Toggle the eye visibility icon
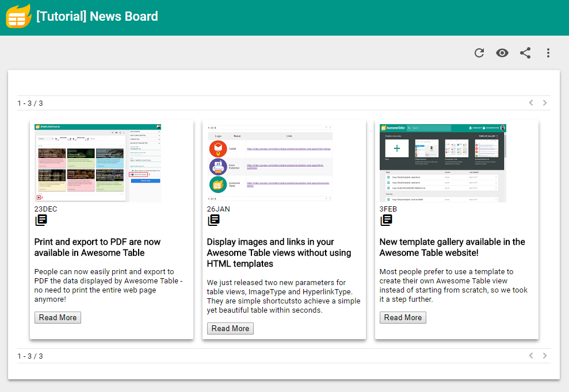 coord(502,53)
